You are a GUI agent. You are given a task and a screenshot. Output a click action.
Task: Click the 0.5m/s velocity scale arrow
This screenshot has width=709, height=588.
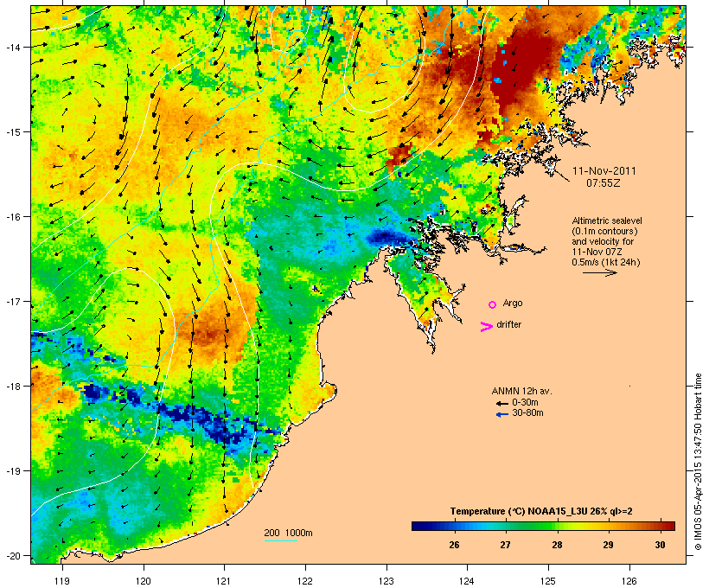point(599,272)
